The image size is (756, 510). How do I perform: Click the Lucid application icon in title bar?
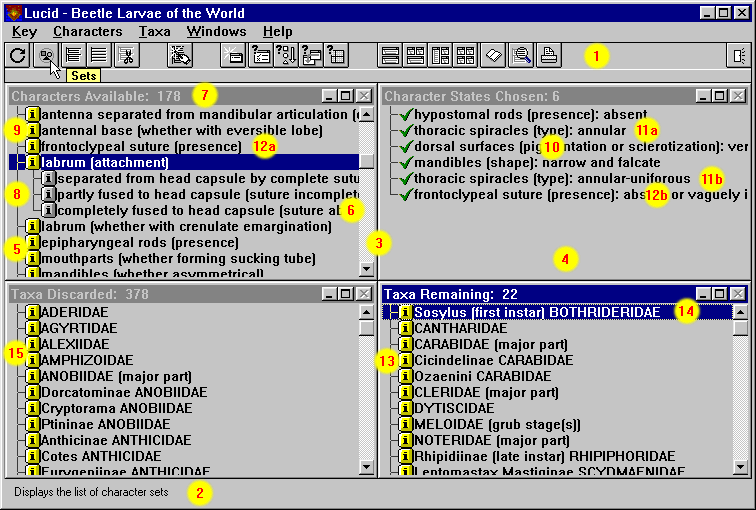[14, 13]
